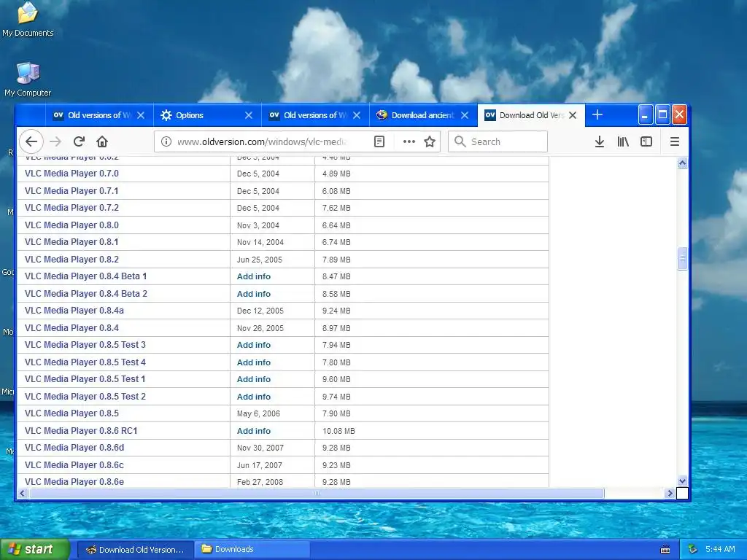Click the vertical scrollbar down arrow
Viewport: 747px width, 560px height.
point(682,481)
